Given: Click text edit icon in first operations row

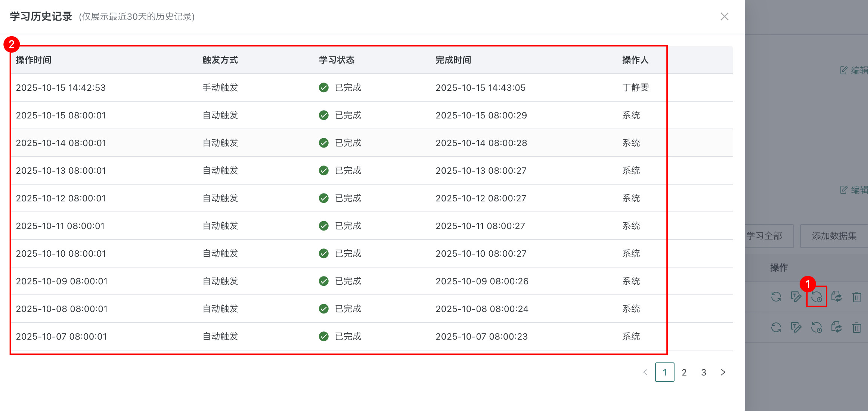Looking at the screenshot, I should pos(796,297).
